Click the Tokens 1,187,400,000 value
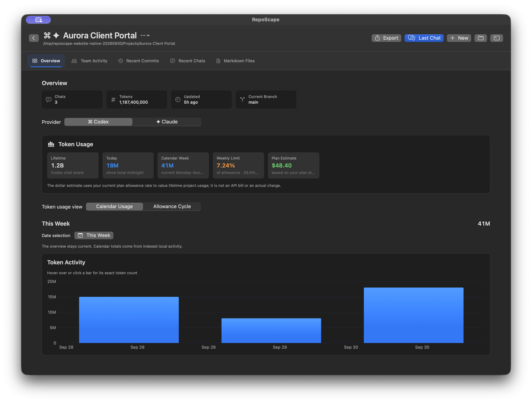 tap(134, 102)
